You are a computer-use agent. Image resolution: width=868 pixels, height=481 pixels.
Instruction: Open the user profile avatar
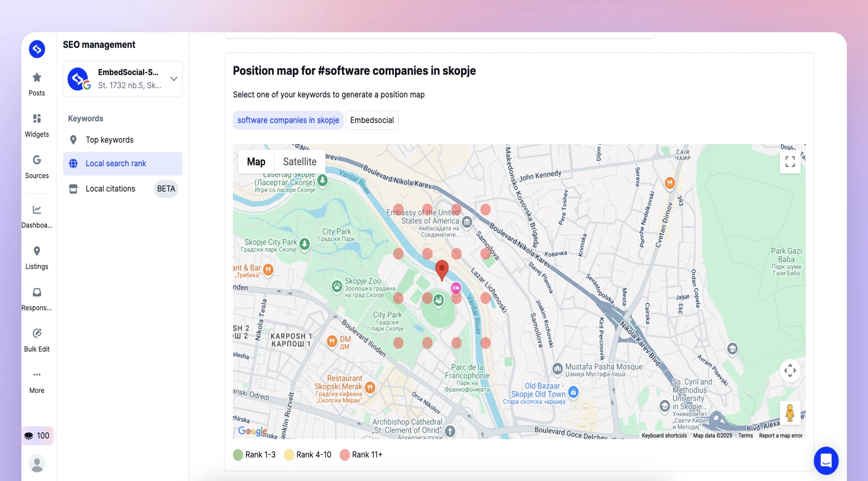37,463
